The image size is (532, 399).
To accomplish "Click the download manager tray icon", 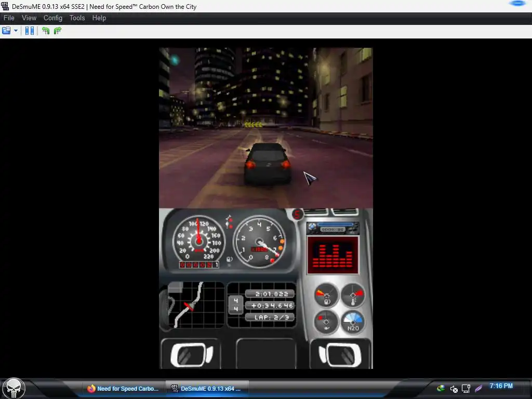I will point(441,389).
